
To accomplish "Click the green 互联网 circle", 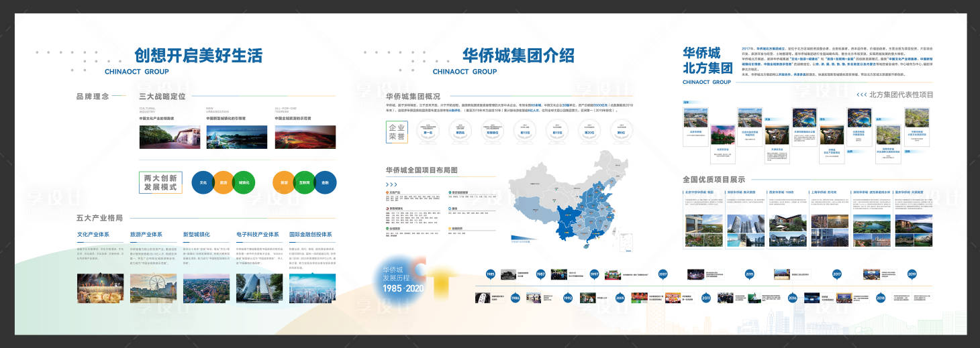I will (305, 182).
